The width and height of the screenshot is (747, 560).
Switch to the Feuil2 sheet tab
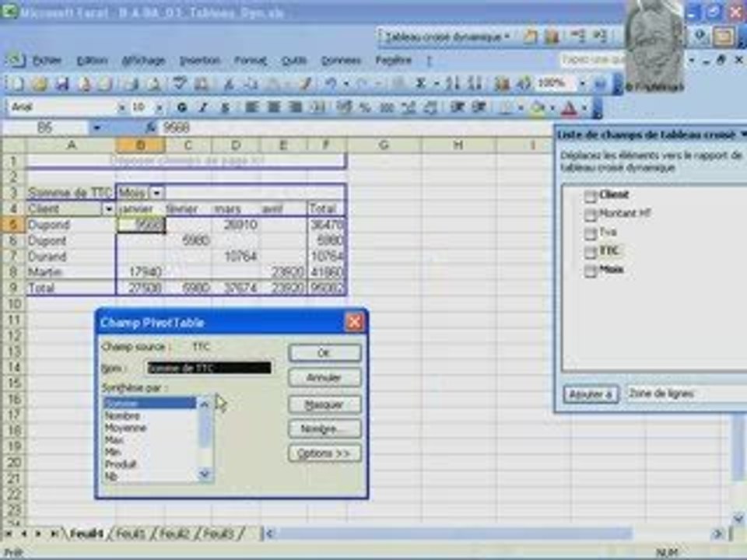click(174, 534)
